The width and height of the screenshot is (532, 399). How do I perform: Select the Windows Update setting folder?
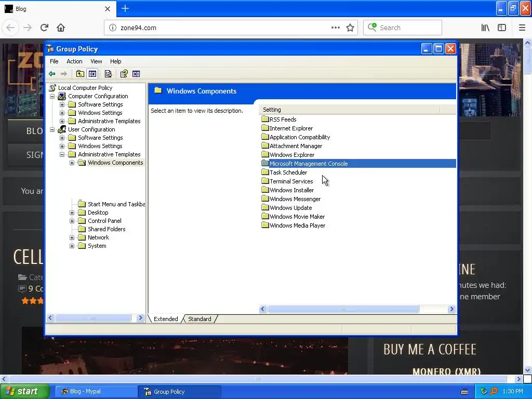pos(290,208)
